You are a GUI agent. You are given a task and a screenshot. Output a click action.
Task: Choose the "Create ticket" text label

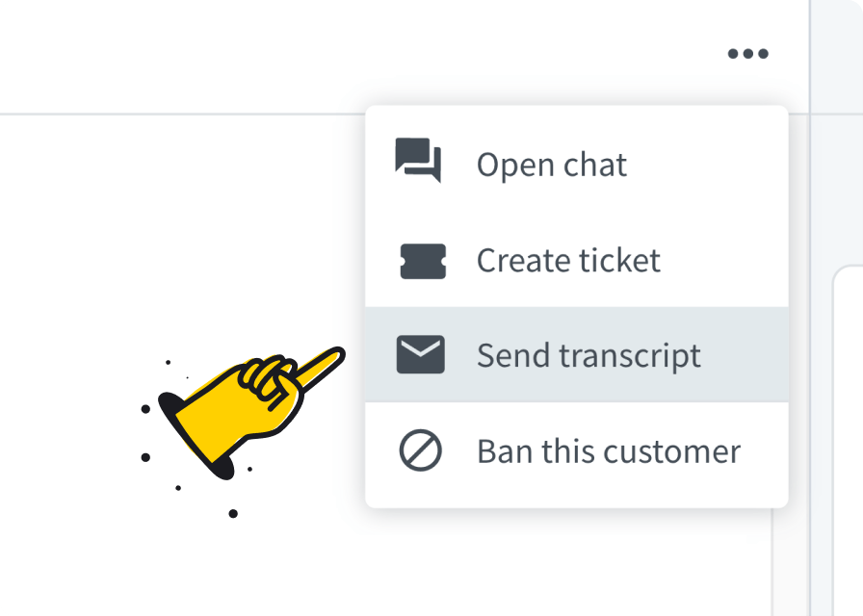coord(568,261)
